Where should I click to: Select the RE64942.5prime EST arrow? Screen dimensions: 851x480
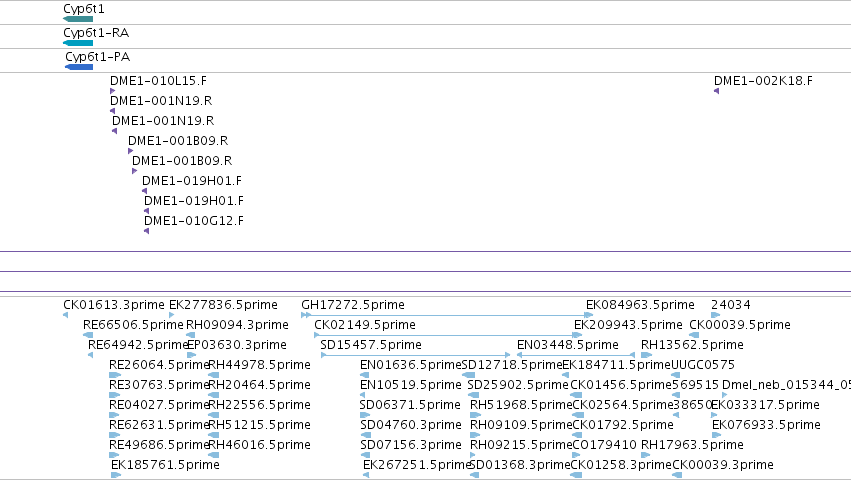[91, 355]
